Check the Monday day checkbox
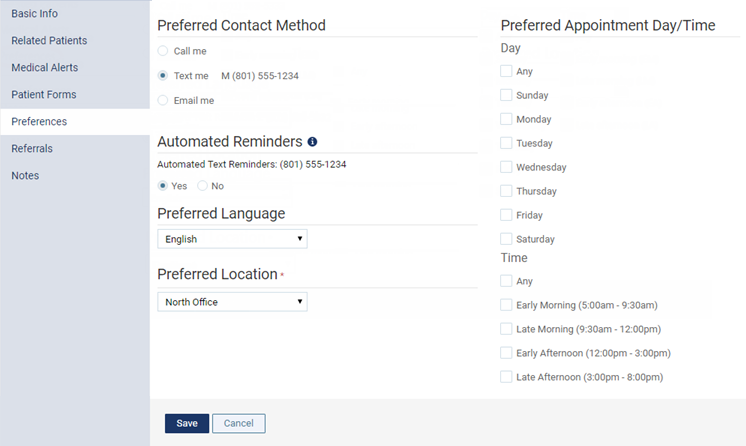The width and height of the screenshot is (746, 446). tap(506, 119)
